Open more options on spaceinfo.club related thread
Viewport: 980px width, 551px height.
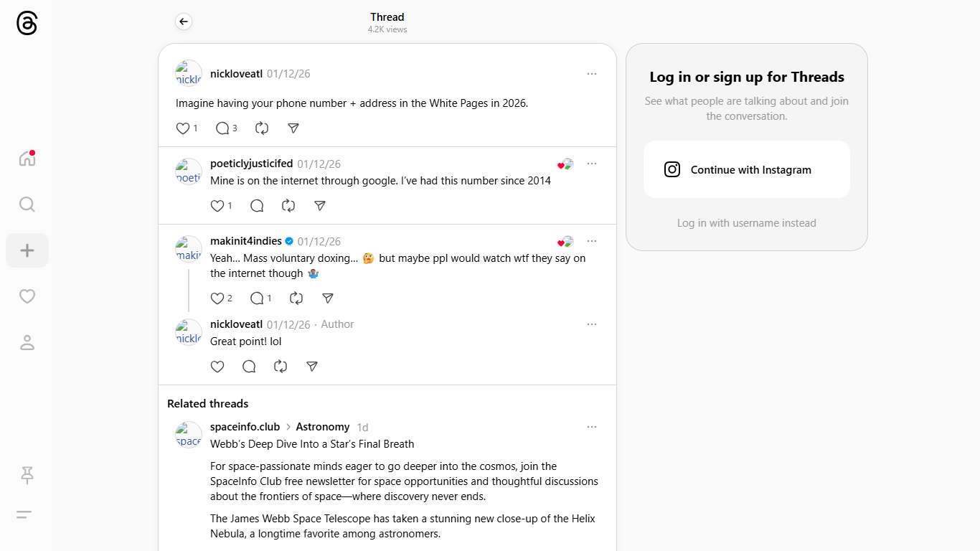pos(591,427)
